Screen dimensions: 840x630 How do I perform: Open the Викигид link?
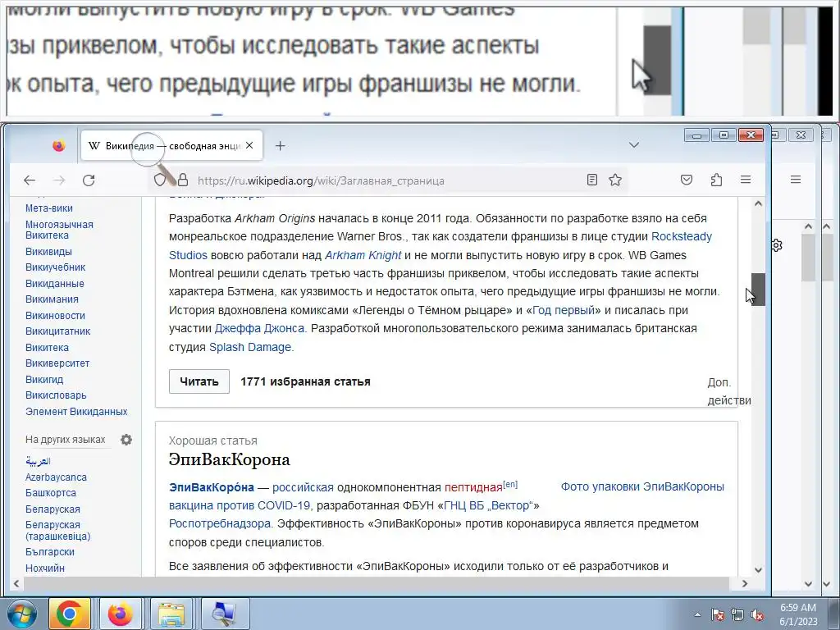point(44,379)
